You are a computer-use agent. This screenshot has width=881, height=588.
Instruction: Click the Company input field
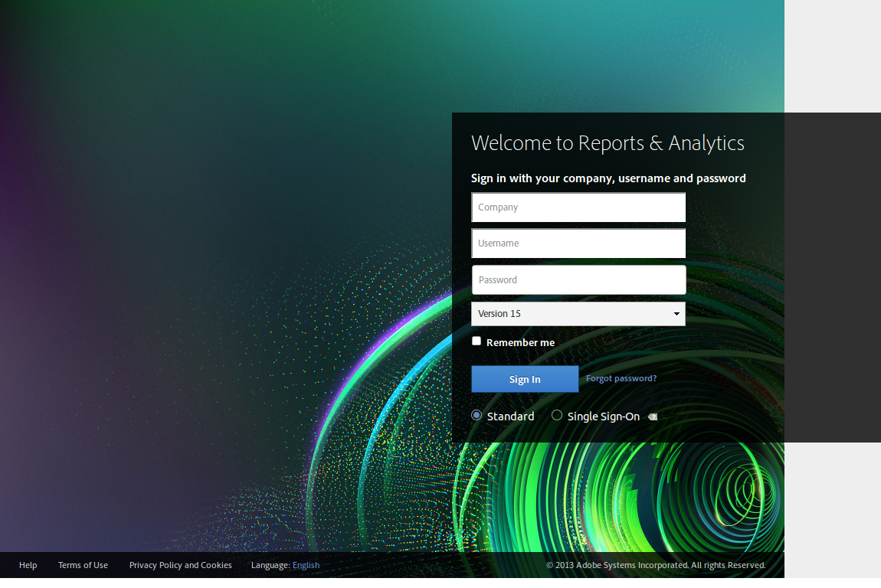pyautogui.click(x=578, y=207)
